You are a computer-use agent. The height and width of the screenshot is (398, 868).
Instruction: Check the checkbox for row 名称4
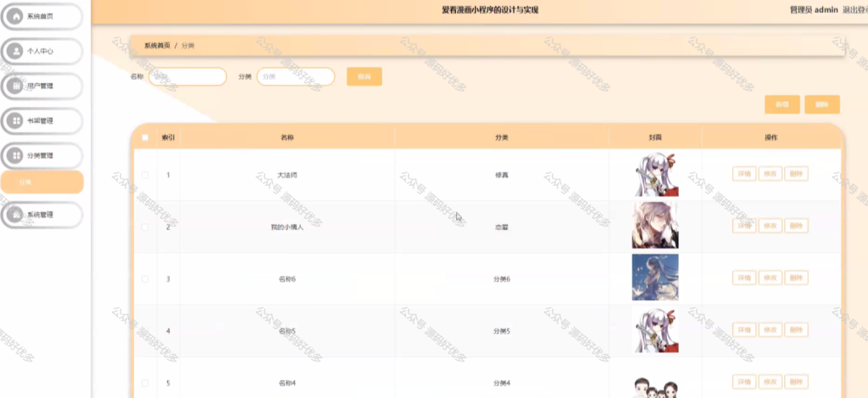tap(145, 383)
